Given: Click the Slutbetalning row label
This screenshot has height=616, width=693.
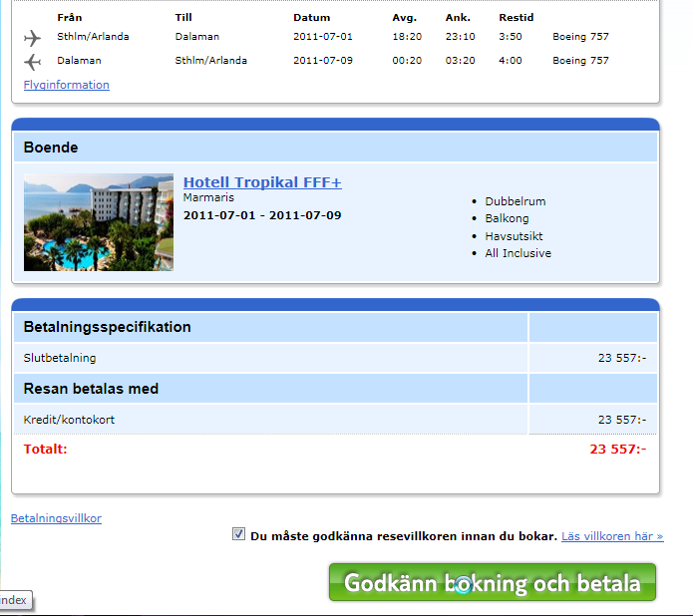Looking at the screenshot, I should [x=60, y=358].
